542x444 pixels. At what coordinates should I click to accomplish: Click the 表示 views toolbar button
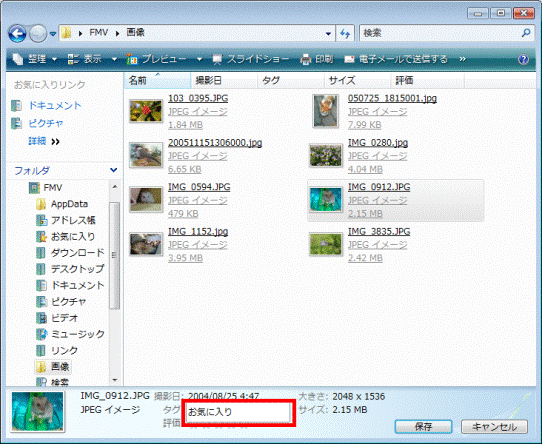coord(85,59)
